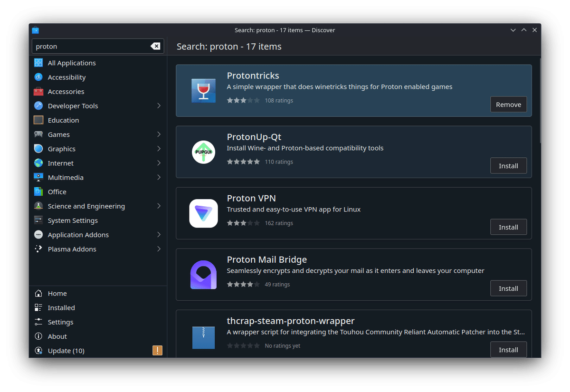Install Proton VPN

click(508, 227)
